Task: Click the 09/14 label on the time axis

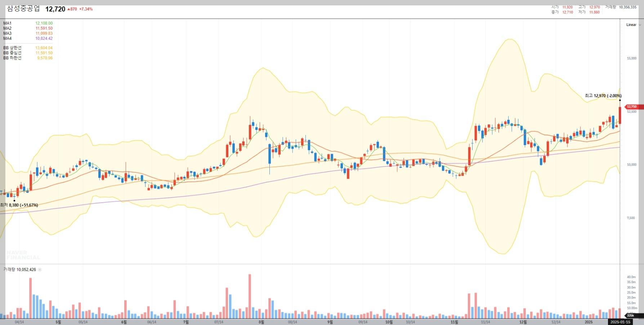Action: point(363,322)
